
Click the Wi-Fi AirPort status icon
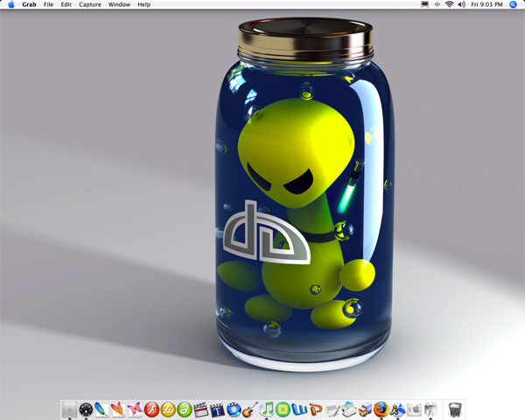pos(450,4)
